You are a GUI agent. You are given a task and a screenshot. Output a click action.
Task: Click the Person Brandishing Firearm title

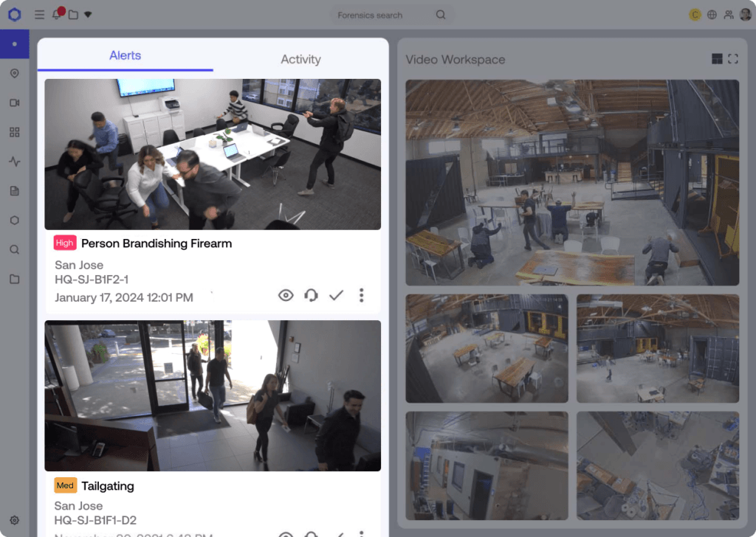[x=157, y=243]
